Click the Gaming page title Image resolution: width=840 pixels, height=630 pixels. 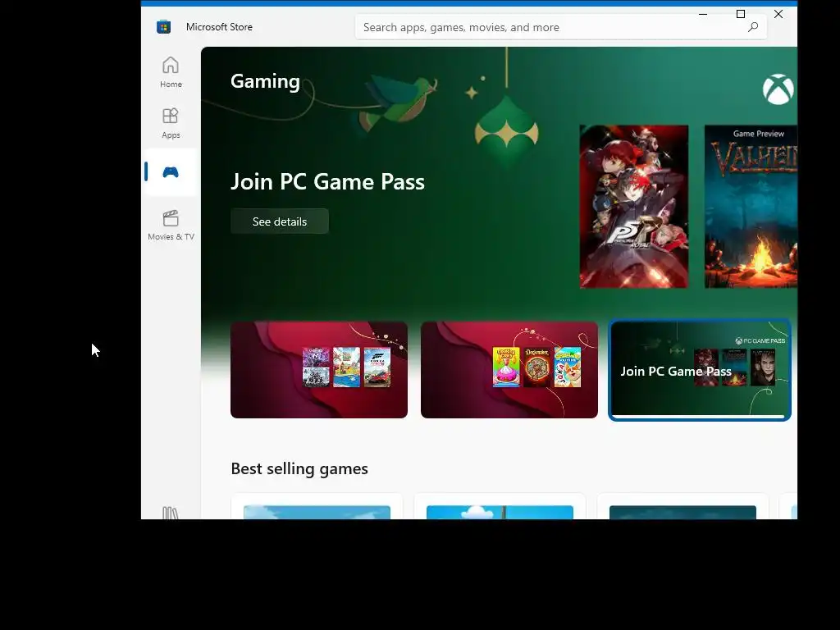pyautogui.click(x=265, y=81)
